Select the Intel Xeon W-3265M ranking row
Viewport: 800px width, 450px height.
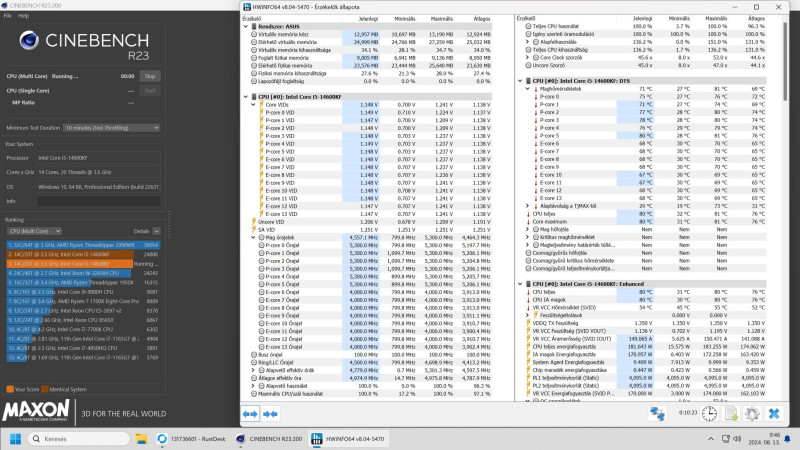click(x=83, y=273)
